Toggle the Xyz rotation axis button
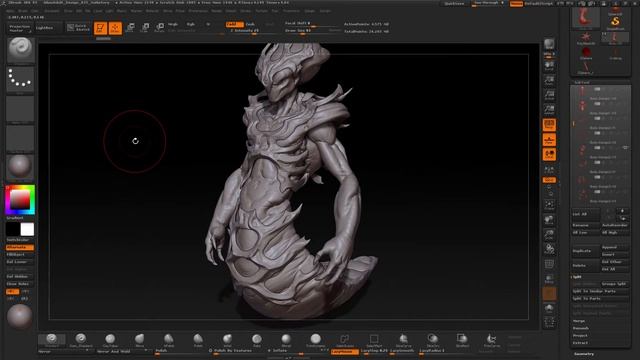This screenshot has width=640, height=360. 549,180
